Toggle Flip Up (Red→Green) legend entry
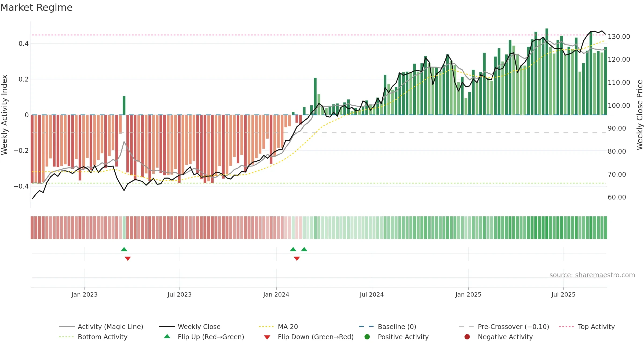 click(204, 337)
